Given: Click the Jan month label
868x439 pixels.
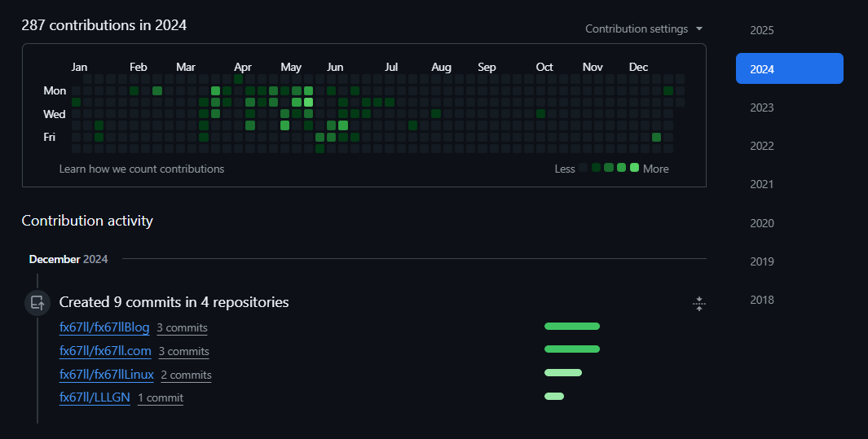Looking at the screenshot, I should coord(79,67).
